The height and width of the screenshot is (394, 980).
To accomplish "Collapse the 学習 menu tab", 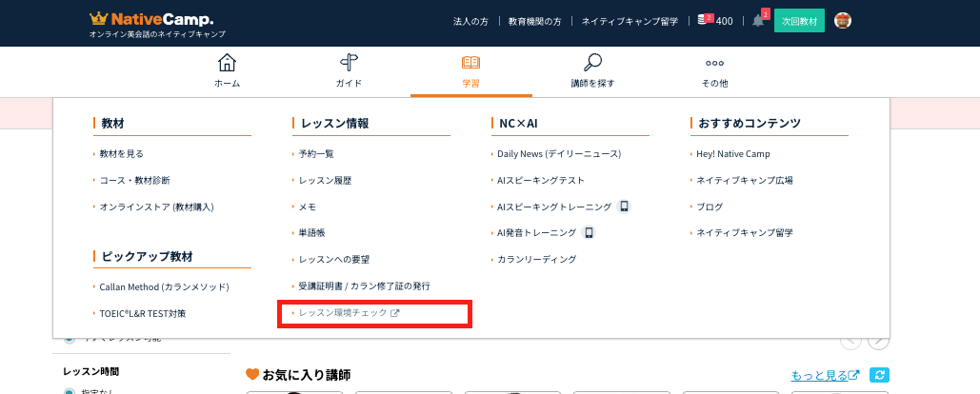I will [470, 71].
